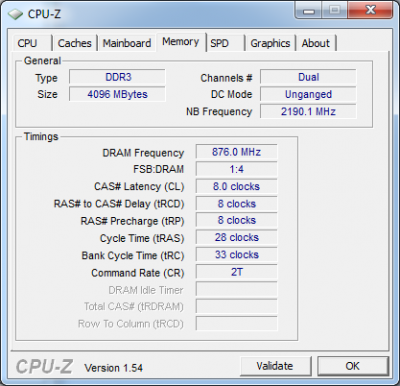
Task: Click the Bank Cycle Time (tRC) label
Action: point(133,256)
